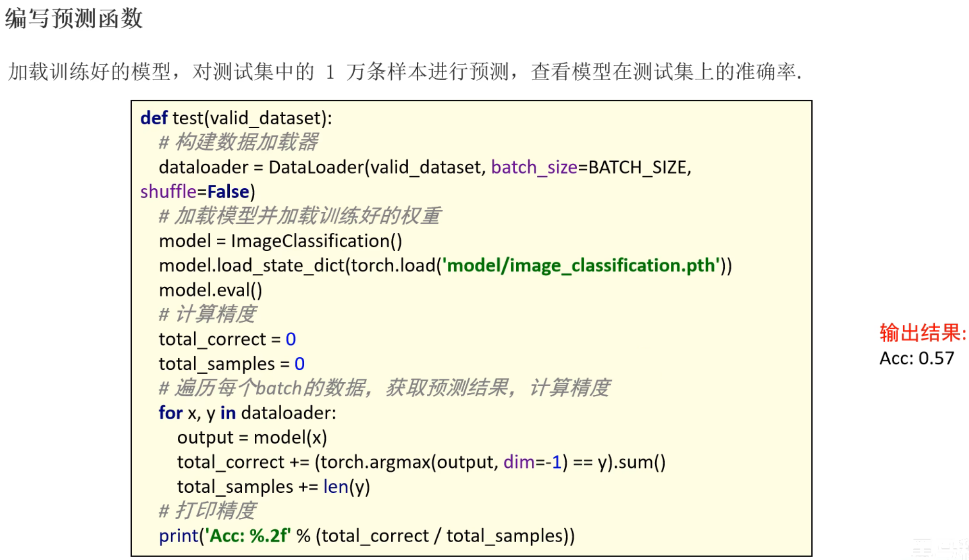Click the green model path string
969x560 pixels.
pos(581,266)
